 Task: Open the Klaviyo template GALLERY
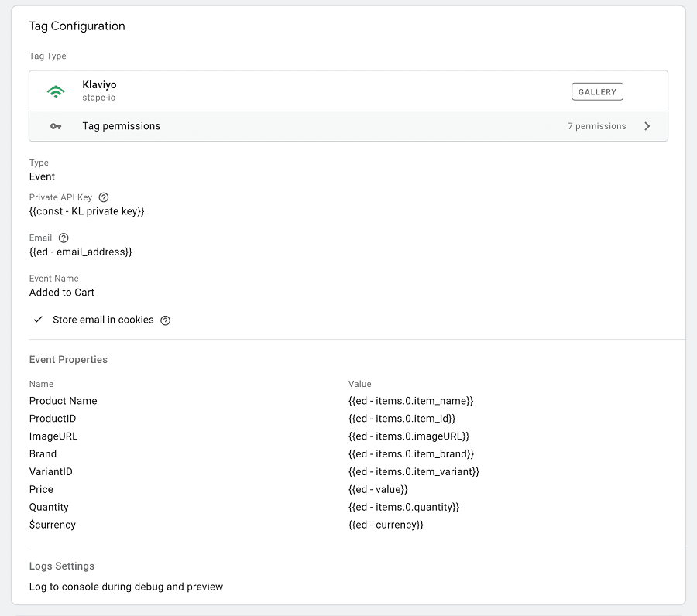click(597, 91)
